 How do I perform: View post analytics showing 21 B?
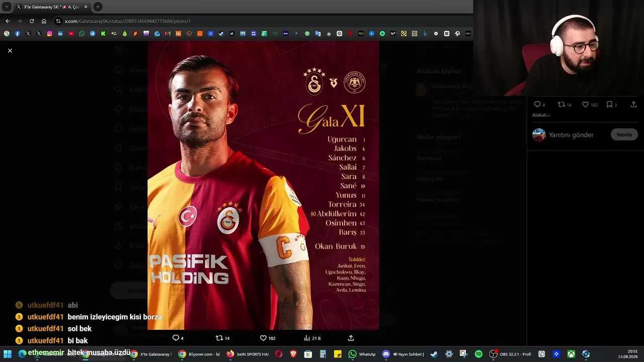coord(312,338)
